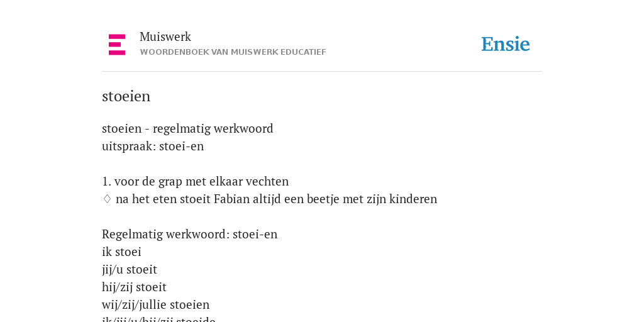
Task: Click definition 'voor de grap met elkaar vechten'
Action: tap(201, 182)
